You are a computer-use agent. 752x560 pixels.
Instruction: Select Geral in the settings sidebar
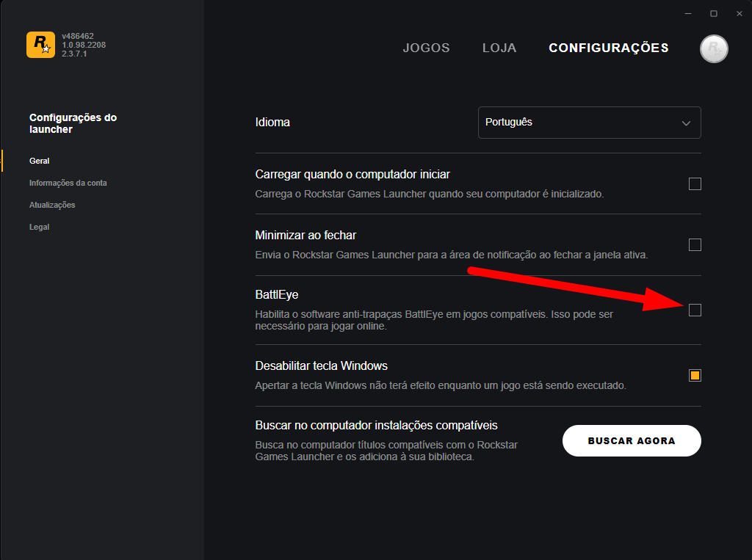(x=40, y=161)
